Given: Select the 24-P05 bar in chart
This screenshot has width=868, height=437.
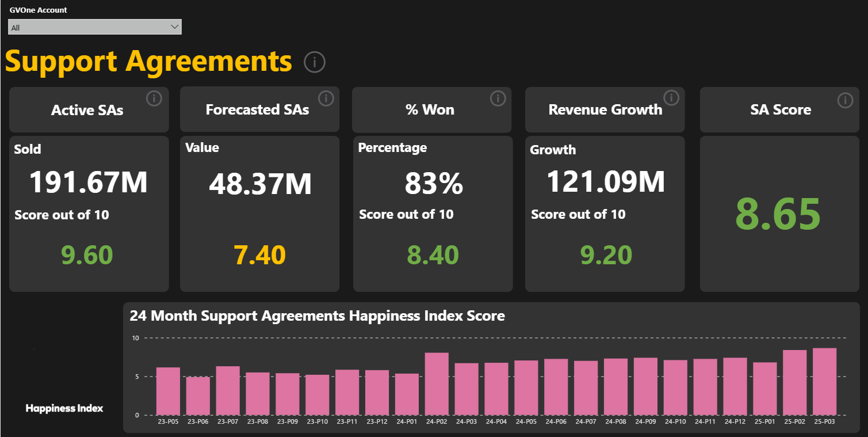Looking at the screenshot, I should pos(526,387).
